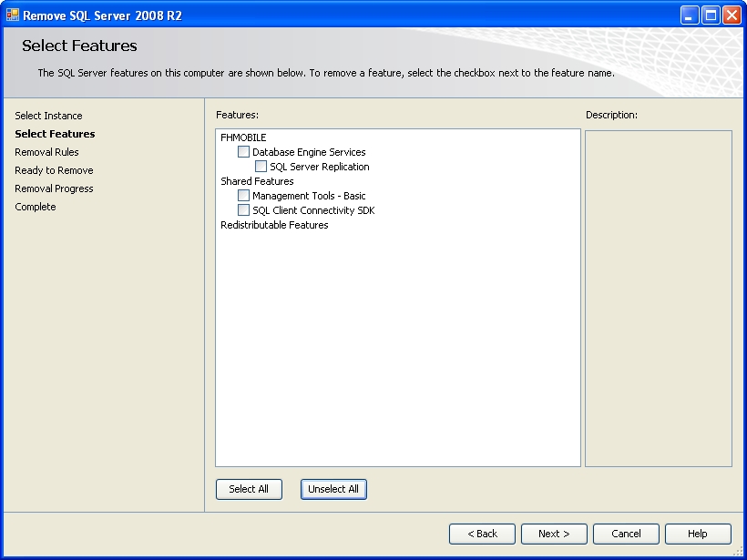
Task: Proceed with the Next > button
Action: point(554,534)
